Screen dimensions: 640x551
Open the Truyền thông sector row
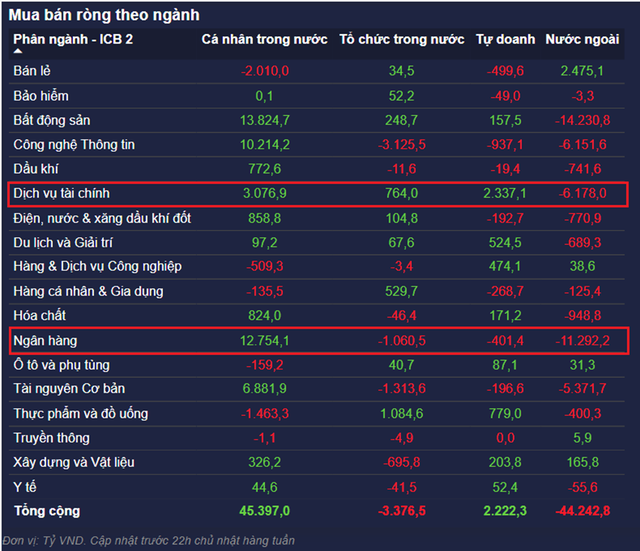(51, 438)
